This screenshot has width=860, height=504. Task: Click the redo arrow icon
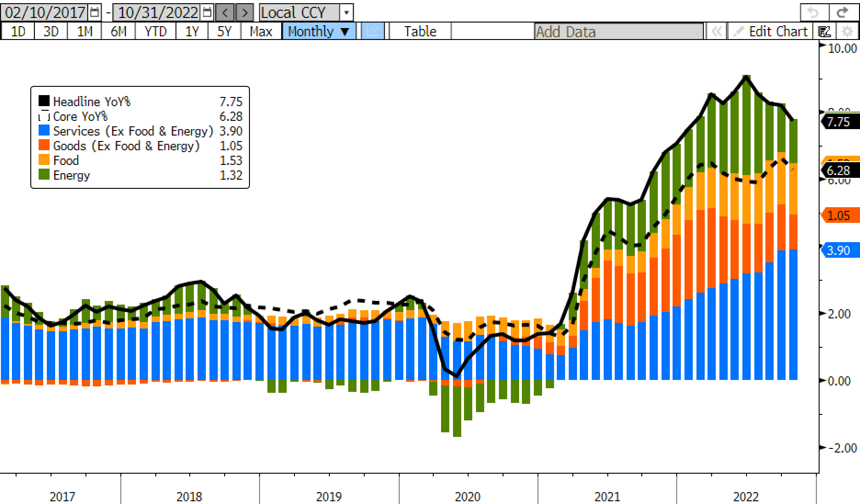point(843,12)
